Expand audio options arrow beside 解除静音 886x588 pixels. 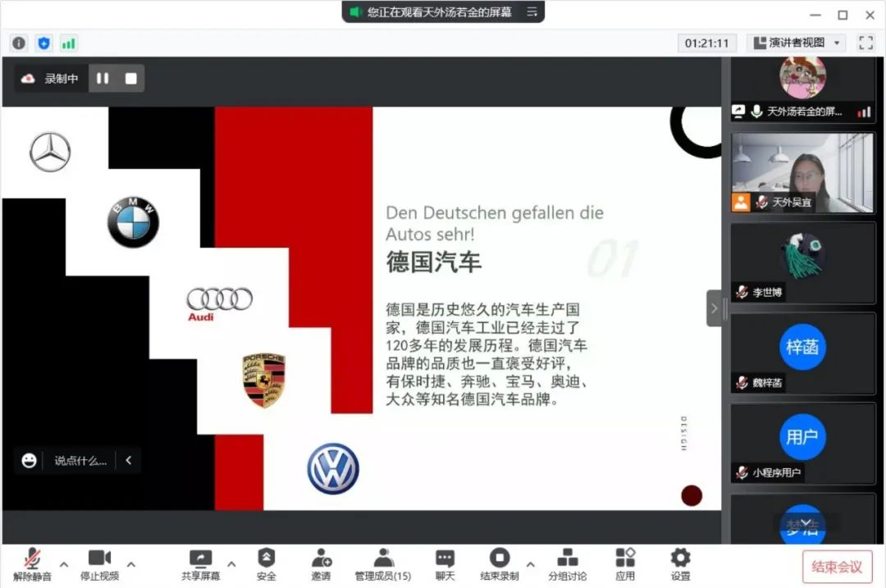pos(64,564)
